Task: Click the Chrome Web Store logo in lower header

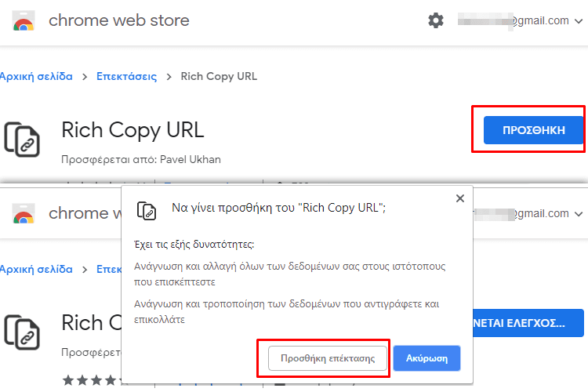Action: tap(24, 213)
